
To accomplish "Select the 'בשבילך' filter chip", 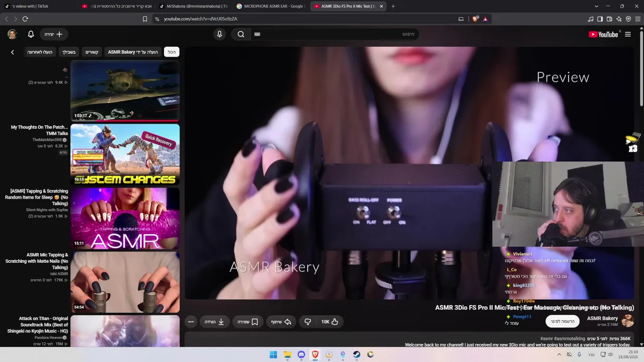I will click(x=69, y=52).
